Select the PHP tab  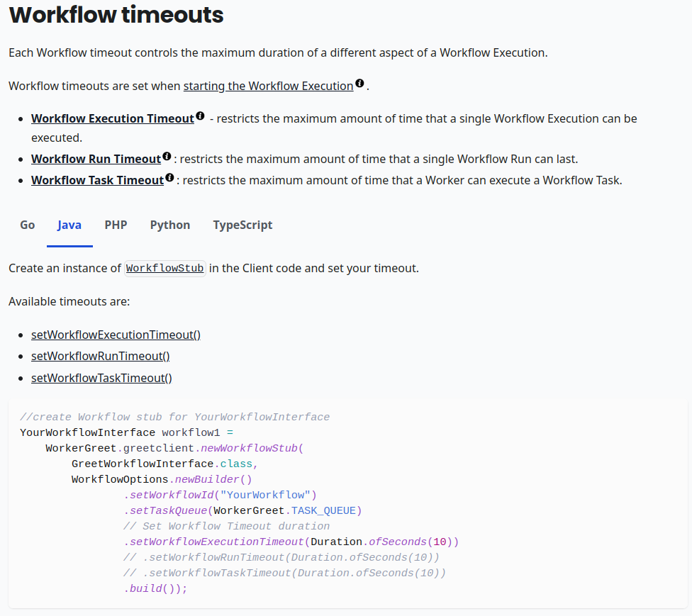coord(116,225)
